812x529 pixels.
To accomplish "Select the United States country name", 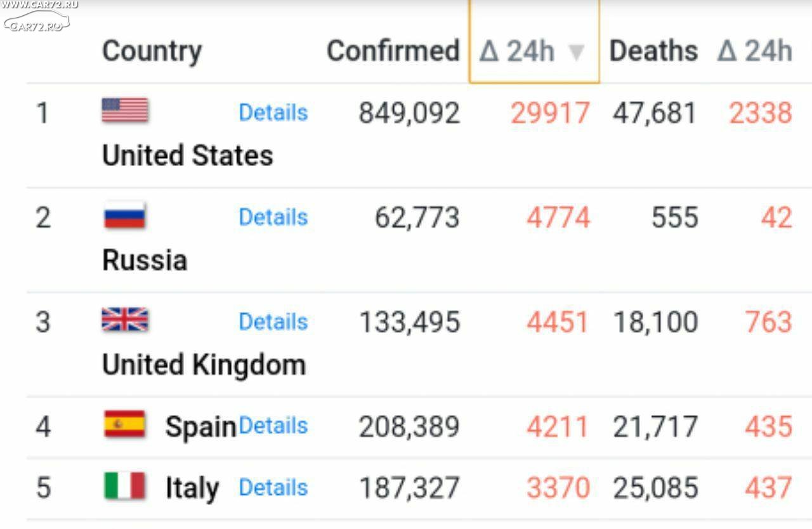I will 188,155.
